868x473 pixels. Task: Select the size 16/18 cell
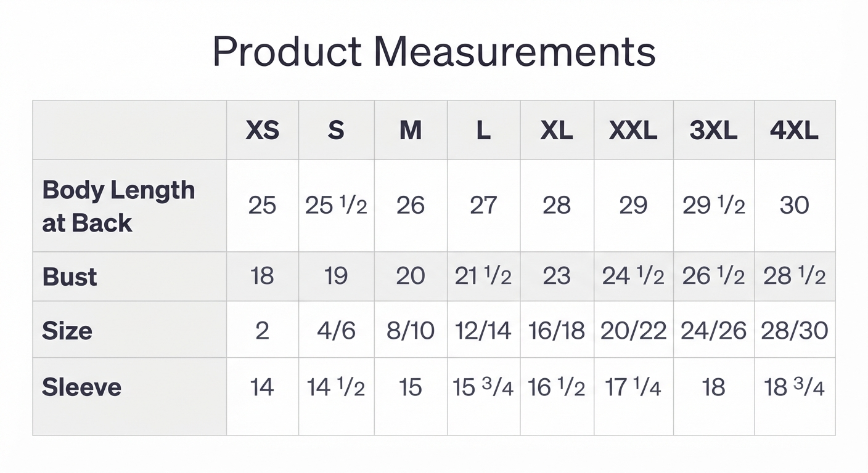point(557,331)
